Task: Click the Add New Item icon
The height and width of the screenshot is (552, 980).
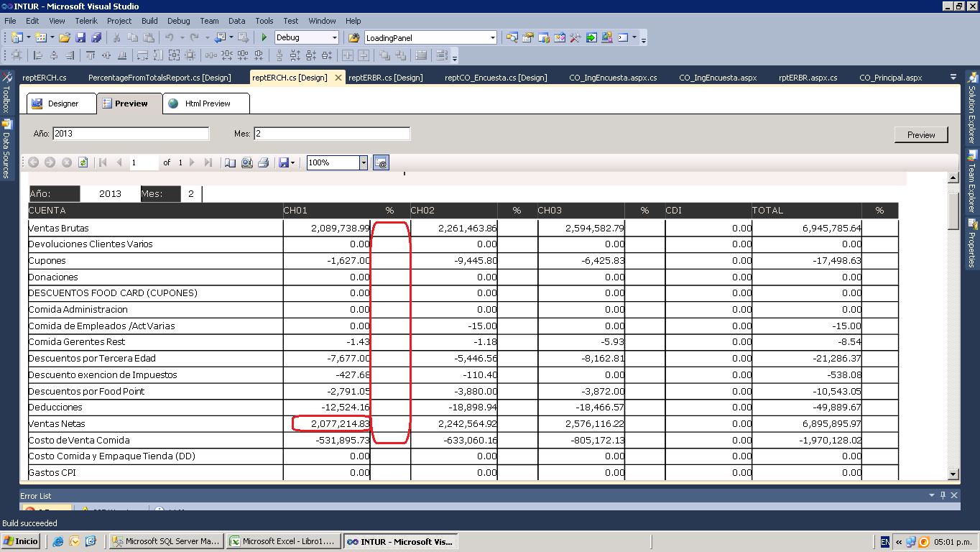Action: (x=40, y=37)
